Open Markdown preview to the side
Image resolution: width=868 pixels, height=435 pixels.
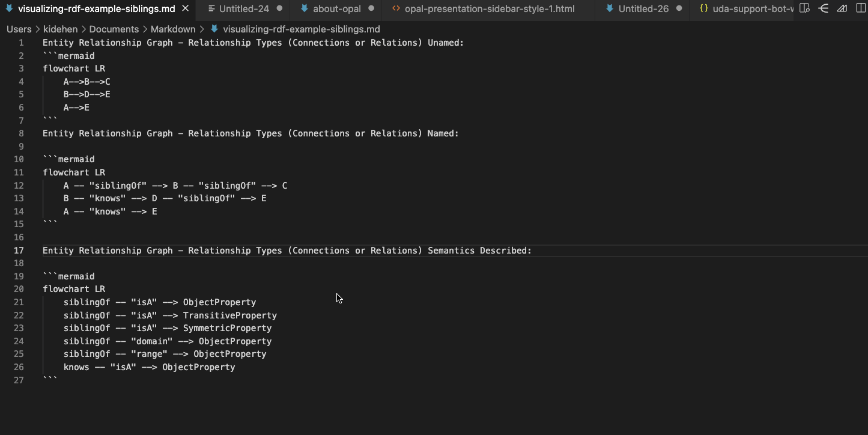[805, 8]
